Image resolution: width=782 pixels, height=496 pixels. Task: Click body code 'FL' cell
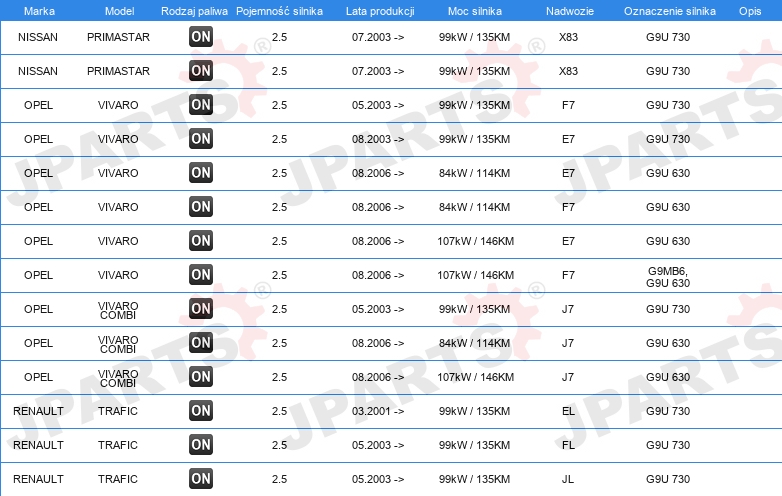tap(568, 445)
